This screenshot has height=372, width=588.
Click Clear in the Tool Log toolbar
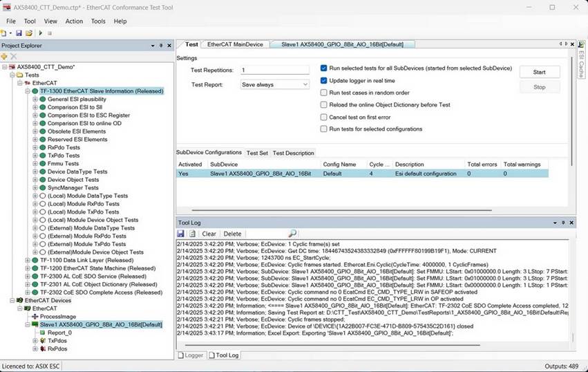209,234
